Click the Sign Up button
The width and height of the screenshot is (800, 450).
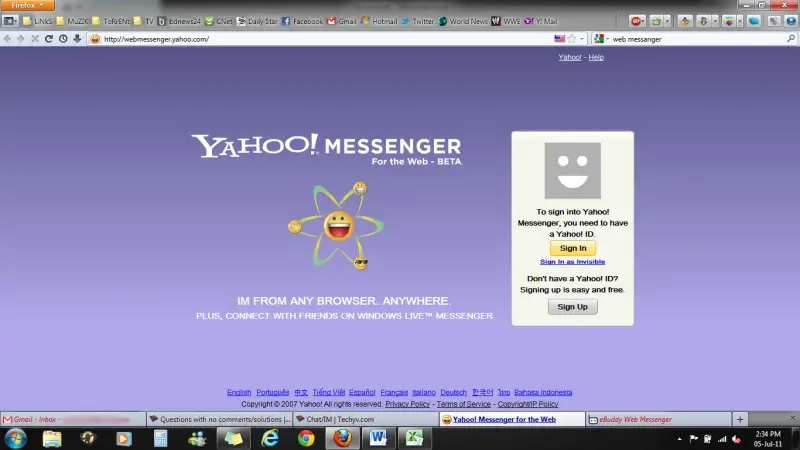pos(572,307)
